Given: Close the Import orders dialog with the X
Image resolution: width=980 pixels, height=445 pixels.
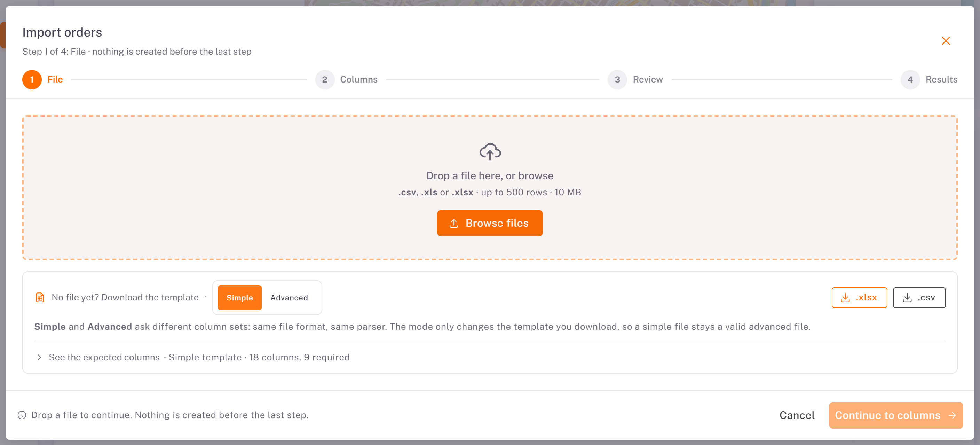Looking at the screenshot, I should point(946,41).
